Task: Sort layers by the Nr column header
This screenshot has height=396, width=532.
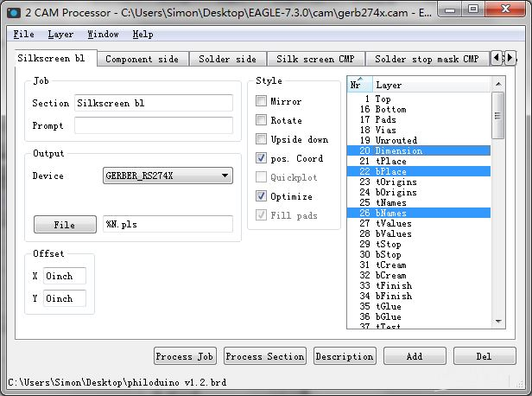Action: pyautogui.click(x=359, y=85)
